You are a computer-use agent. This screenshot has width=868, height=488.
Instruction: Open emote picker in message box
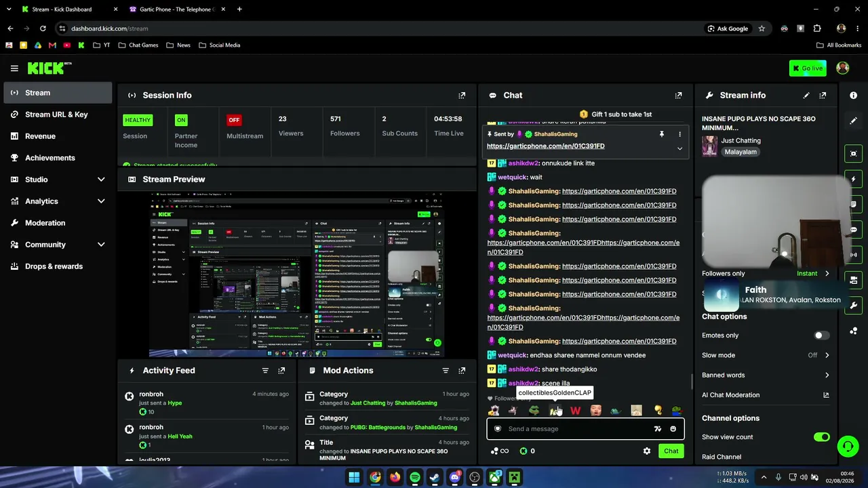[673, 429]
